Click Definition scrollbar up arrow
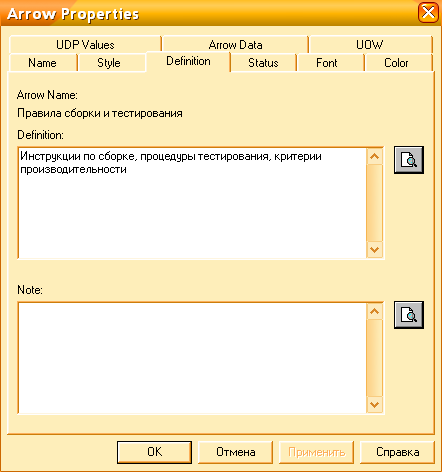The height and width of the screenshot is (472, 442). click(x=374, y=156)
